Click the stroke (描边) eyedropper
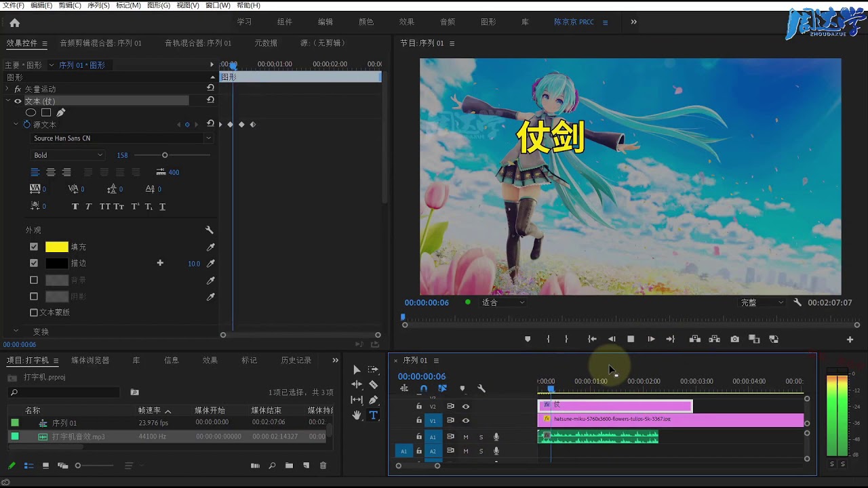This screenshot has width=868, height=488. click(211, 264)
